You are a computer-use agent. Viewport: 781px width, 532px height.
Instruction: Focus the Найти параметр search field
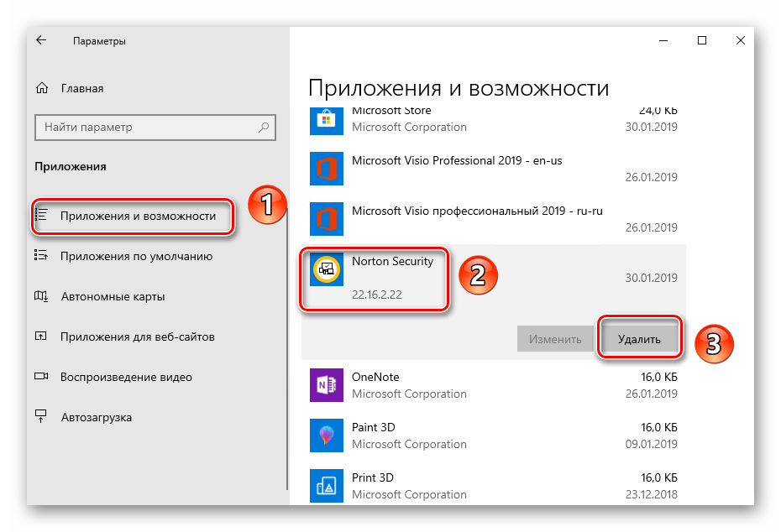(x=147, y=128)
